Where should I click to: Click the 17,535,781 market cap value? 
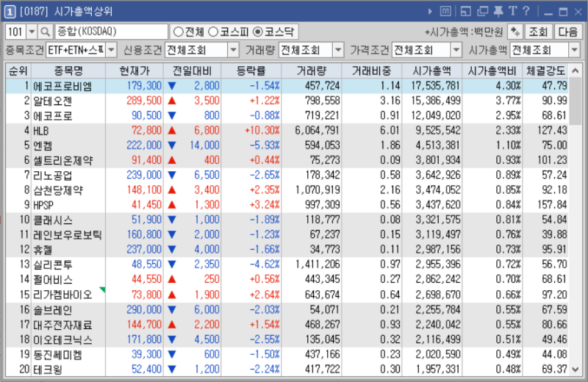[435, 86]
